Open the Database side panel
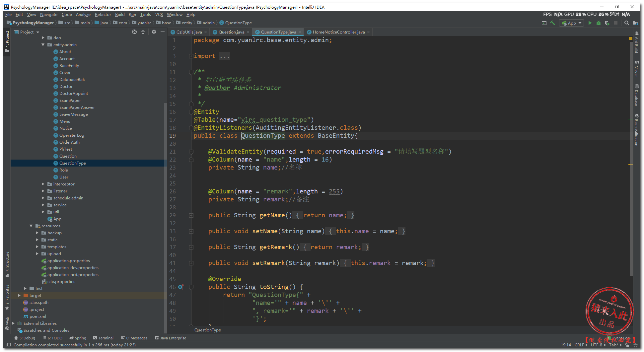This screenshot has height=352, width=644. click(x=636, y=95)
